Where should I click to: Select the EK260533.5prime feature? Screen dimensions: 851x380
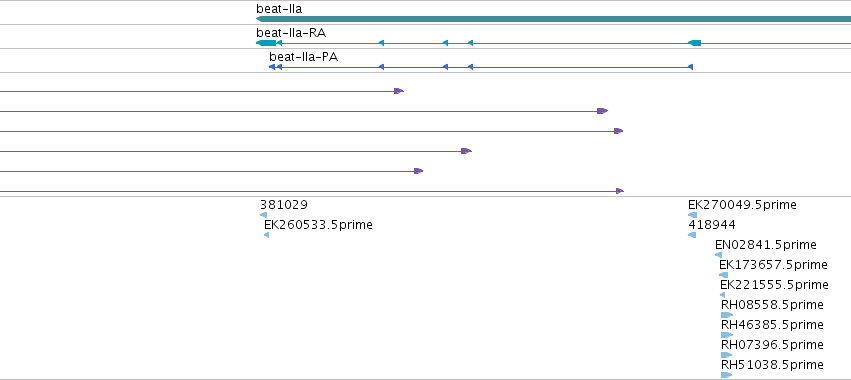[x=318, y=225]
